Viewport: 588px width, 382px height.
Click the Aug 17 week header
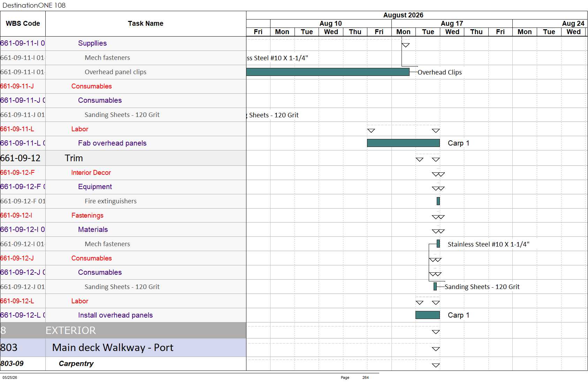pos(452,23)
